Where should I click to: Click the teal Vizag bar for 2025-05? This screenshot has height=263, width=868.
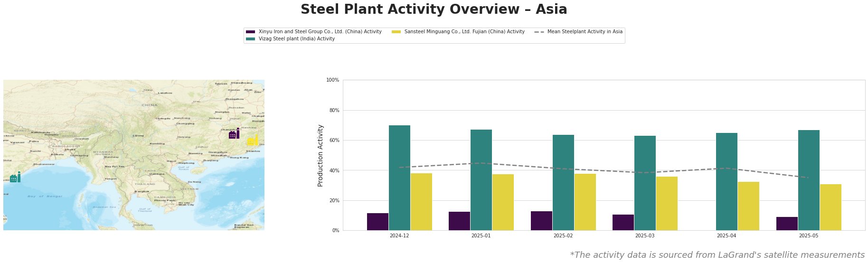(809, 180)
